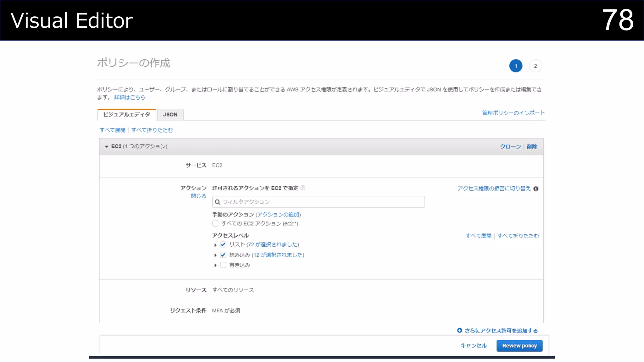Click the 削除 link in EC2 header
This screenshot has height=362, width=644.
[x=532, y=147]
